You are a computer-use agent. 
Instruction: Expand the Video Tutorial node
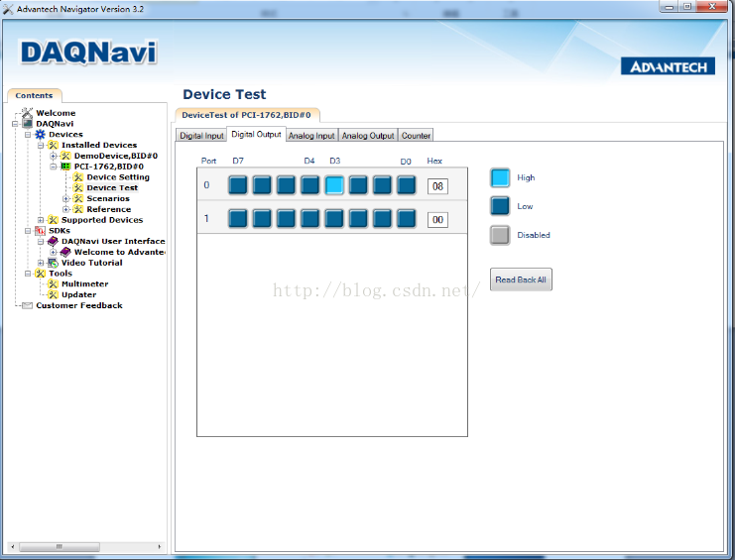pyautogui.click(x=41, y=263)
